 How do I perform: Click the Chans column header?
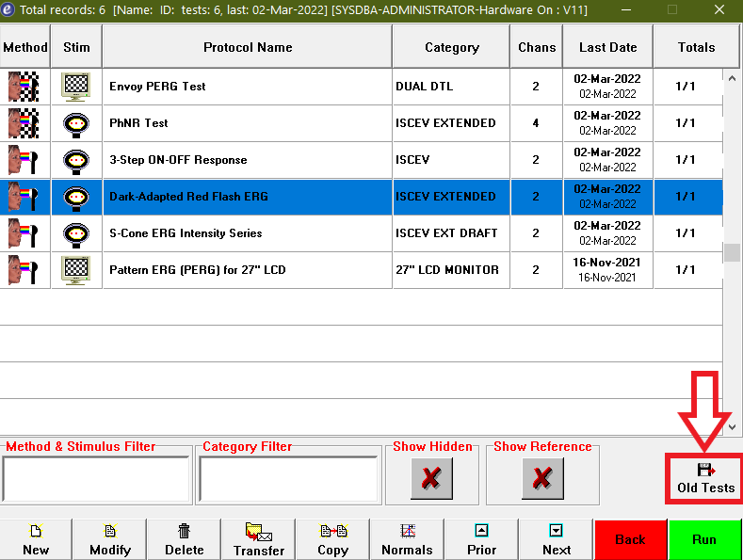537,47
